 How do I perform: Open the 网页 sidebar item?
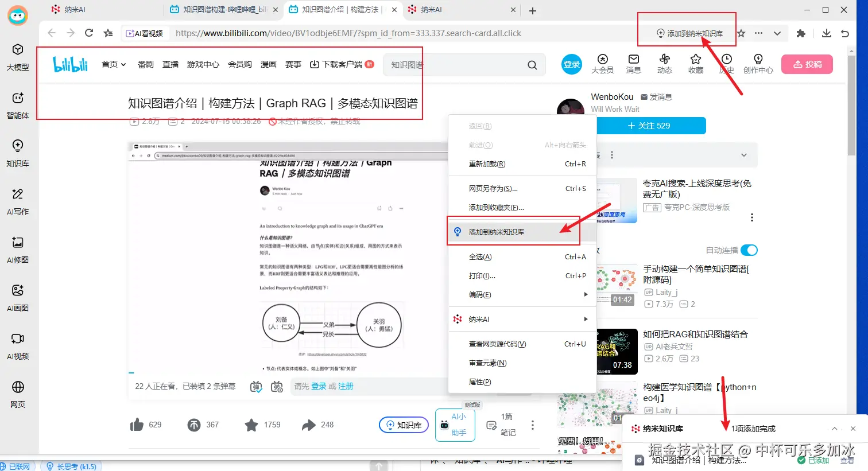click(18, 395)
